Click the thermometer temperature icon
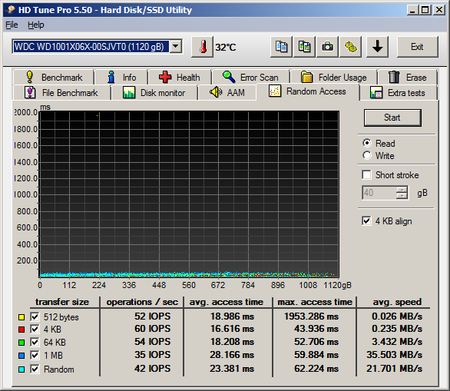Screen dimensions: 450x391 203,47
